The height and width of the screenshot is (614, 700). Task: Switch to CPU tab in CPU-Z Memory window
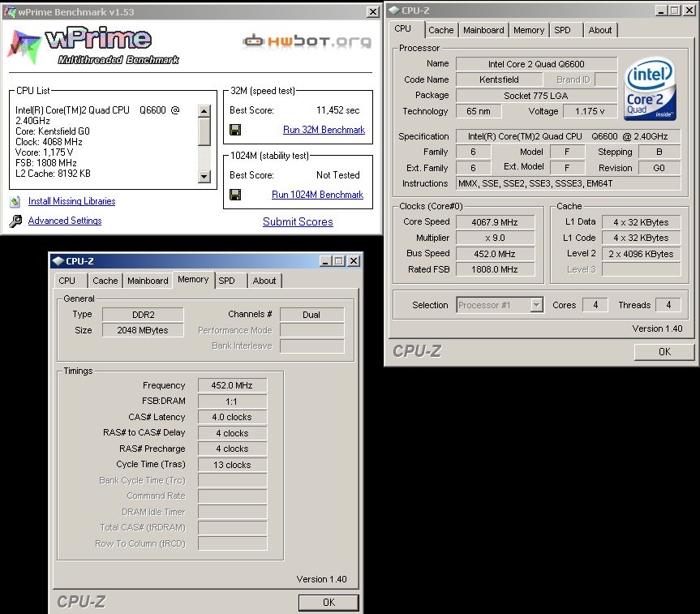(x=67, y=281)
